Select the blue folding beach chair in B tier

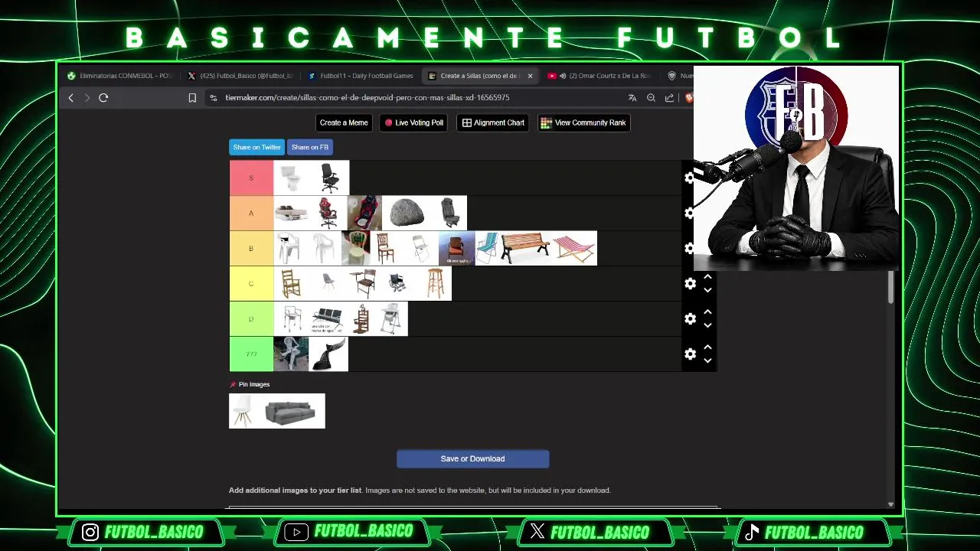coord(488,248)
